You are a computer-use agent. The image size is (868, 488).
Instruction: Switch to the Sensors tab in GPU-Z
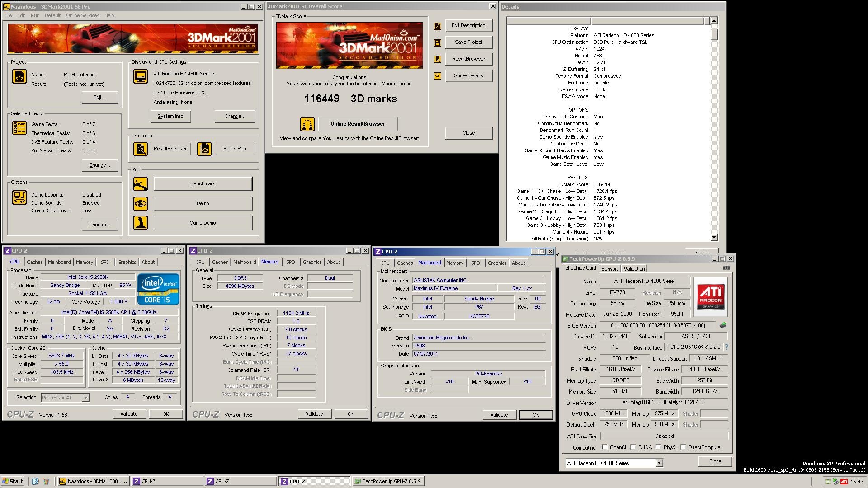pos(609,269)
